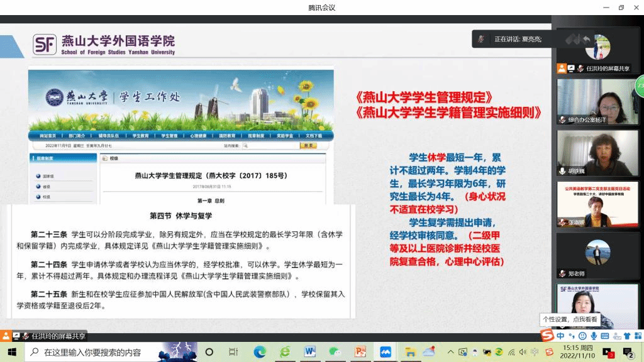The image size is (644, 362).
Task: Switch to Tencent Meeting taskbar icon
Action: [x=386, y=352]
